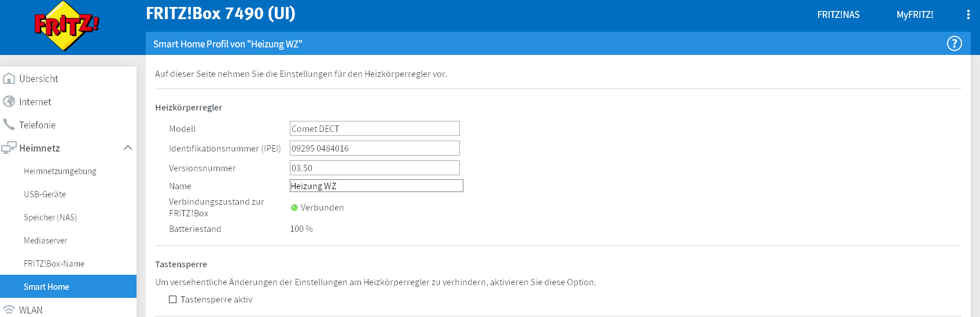Open the FRITZ!NAS link

tap(838, 15)
